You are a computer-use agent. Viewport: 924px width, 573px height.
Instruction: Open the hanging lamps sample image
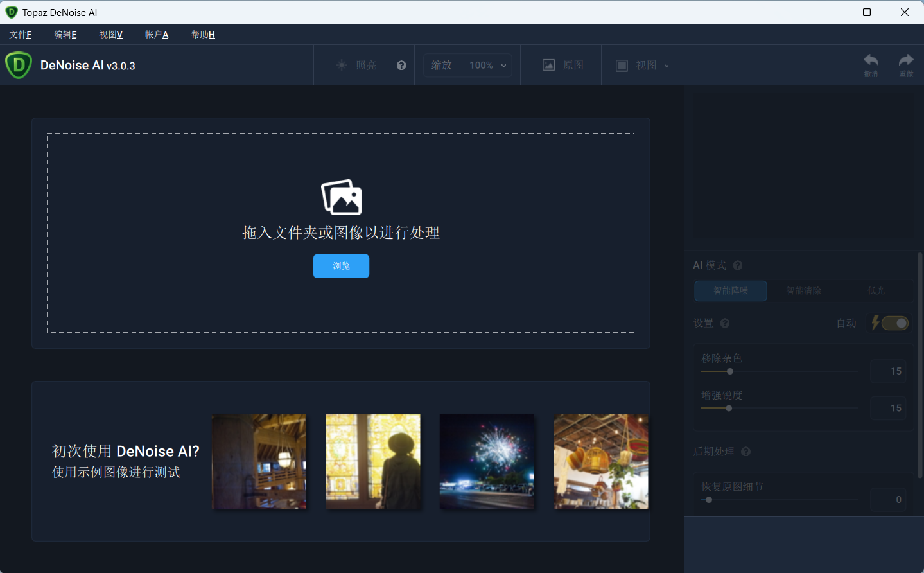[601, 461]
